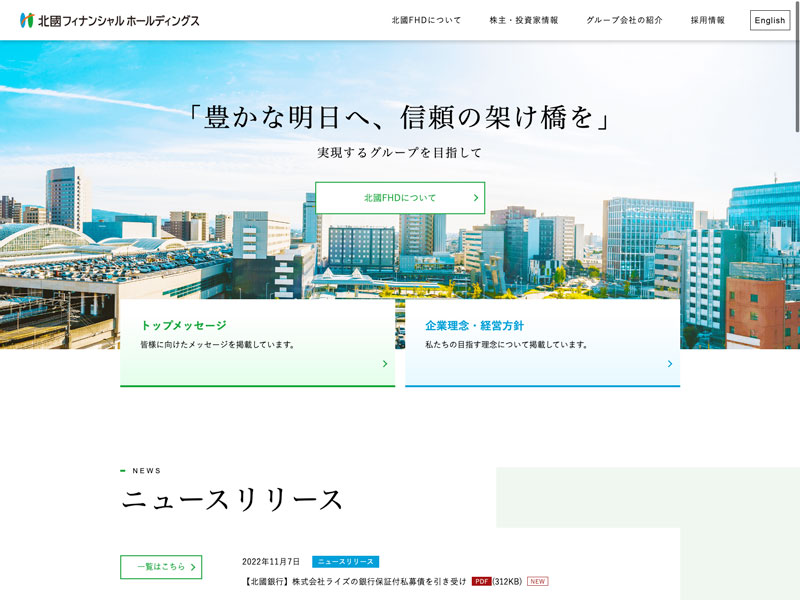Open the 株主・投資家情報 menu item
Screen dimensions: 800x600
(x=524, y=20)
